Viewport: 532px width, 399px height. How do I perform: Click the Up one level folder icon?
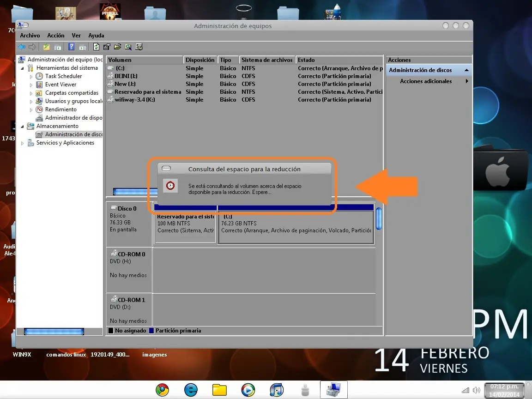(47, 47)
